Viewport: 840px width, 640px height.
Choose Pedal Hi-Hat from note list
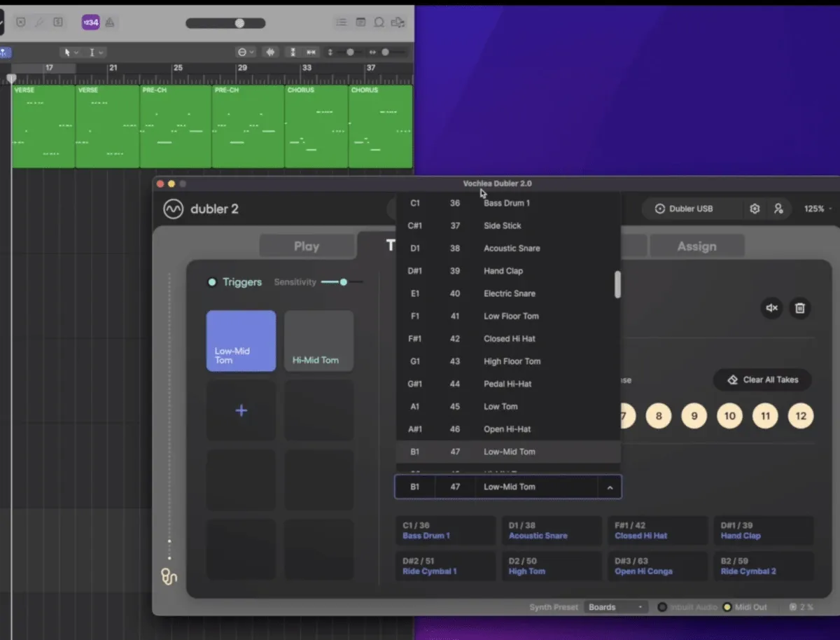pyautogui.click(x=508, y=384)
